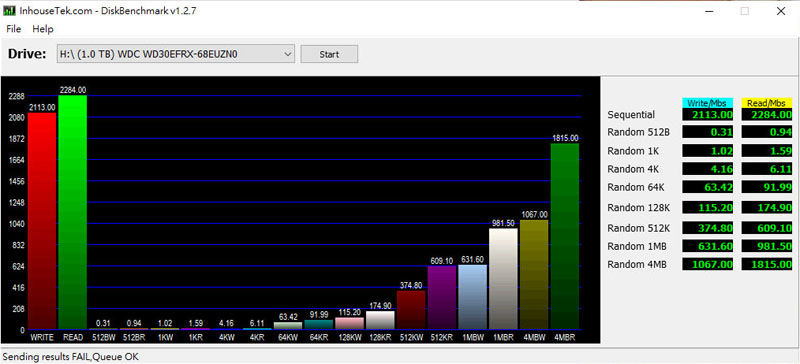Click the 1040 y-axis label

tap(17, 224)
